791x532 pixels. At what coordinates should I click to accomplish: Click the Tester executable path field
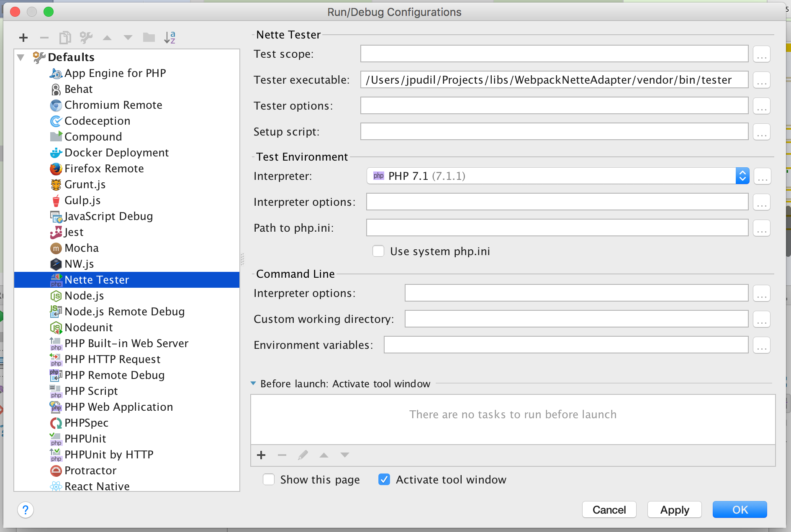coord(554,80)
